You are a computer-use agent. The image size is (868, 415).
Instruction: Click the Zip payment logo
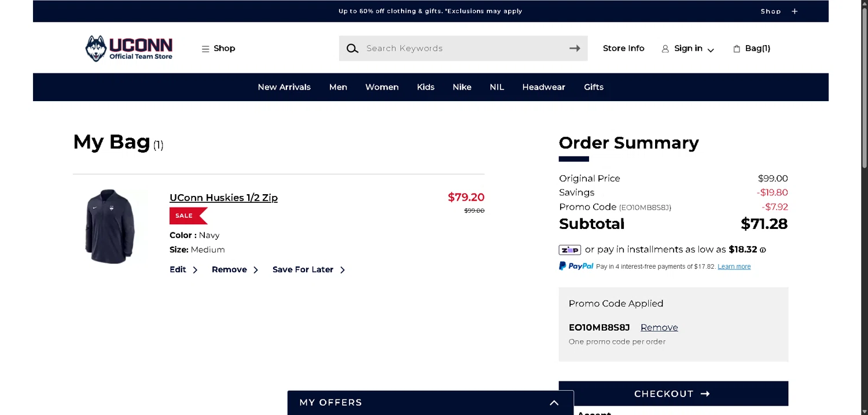click(x=569, y=250)
